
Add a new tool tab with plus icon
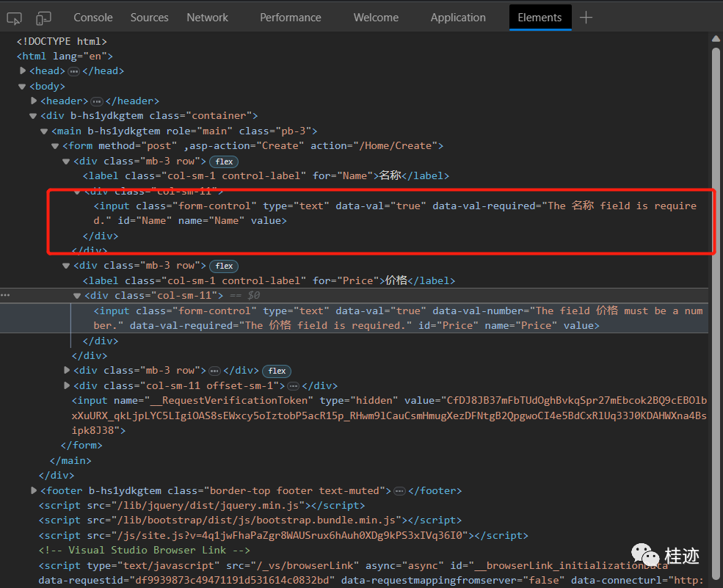point(586,18)
